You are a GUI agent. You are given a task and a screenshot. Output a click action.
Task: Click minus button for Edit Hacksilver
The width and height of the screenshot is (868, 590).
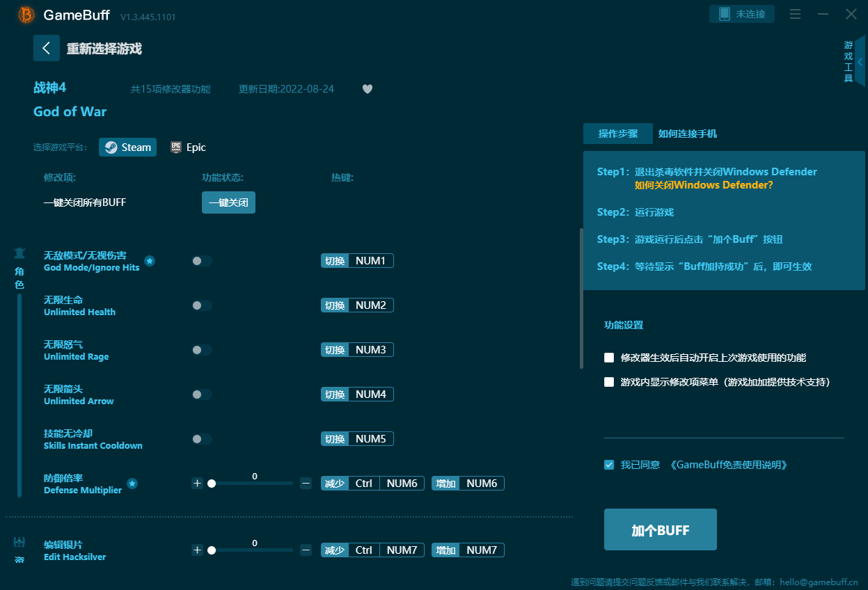point(306,550)
